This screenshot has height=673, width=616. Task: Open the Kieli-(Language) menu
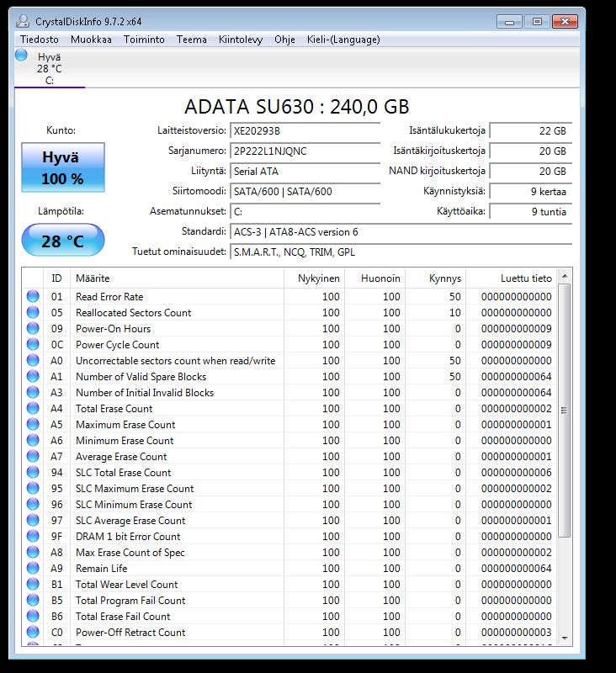point(343,40)
